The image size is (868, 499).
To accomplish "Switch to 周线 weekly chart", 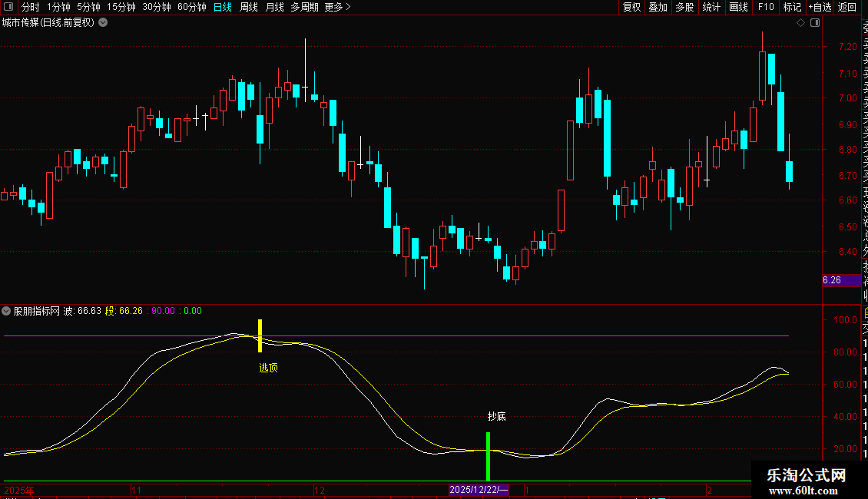I will (x=249, y=7).
